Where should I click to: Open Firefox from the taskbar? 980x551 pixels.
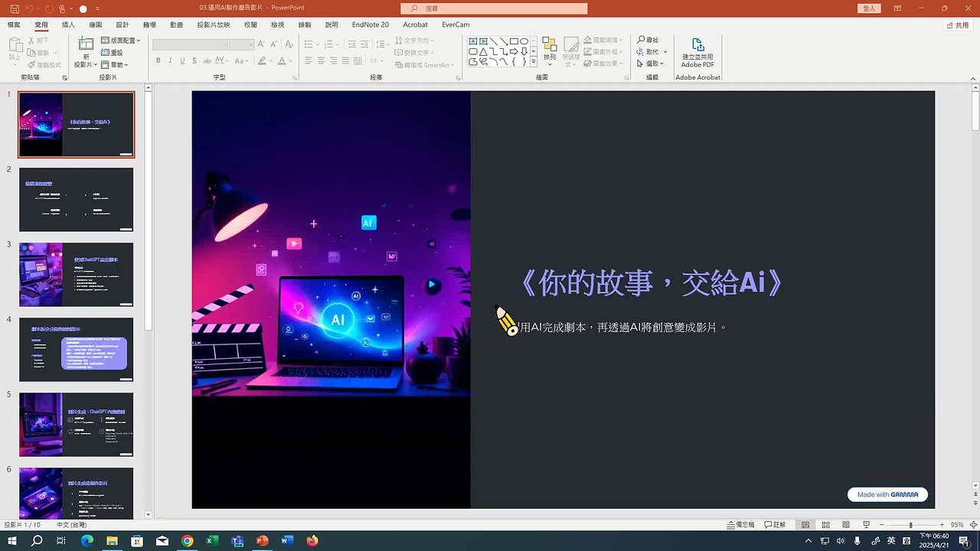[312, 540]
